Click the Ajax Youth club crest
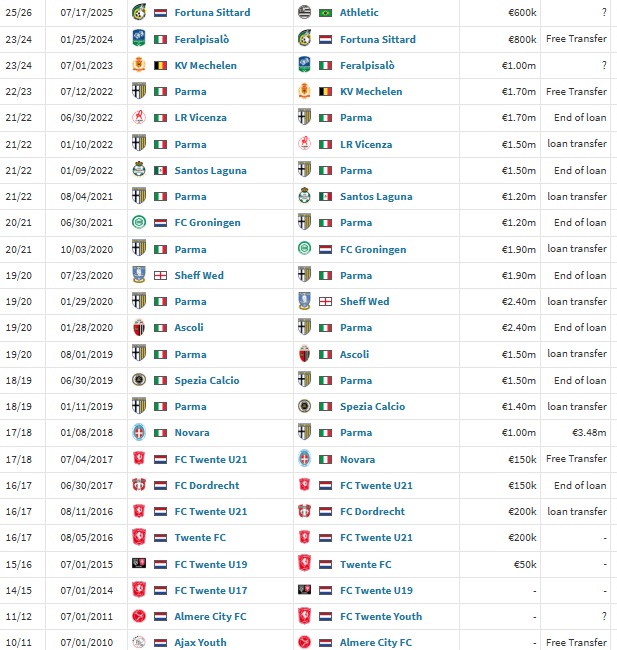Screen dimensions: 617x650 click(138, 642)
